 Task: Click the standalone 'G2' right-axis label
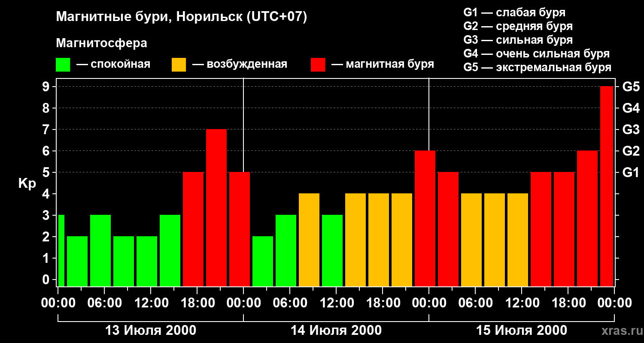coord(631,151)
